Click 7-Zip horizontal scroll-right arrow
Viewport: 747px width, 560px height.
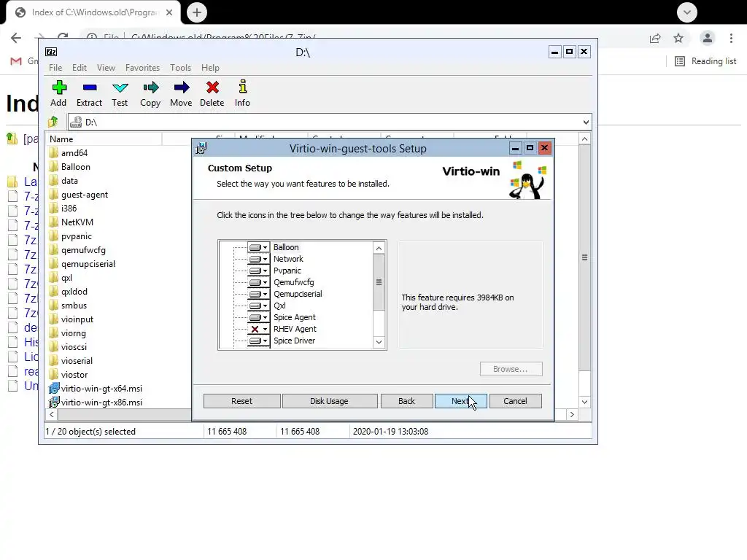coord(572,415)
